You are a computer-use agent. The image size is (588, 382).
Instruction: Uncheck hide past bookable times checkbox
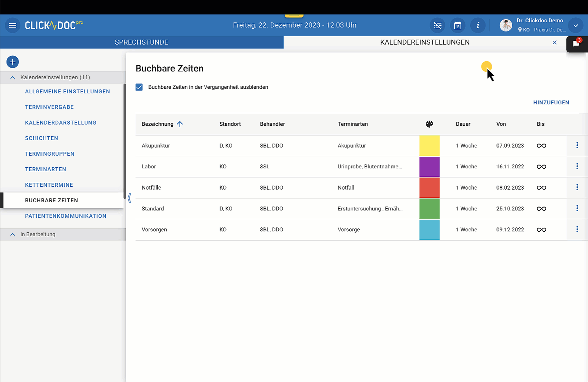[x=139, y=87]
